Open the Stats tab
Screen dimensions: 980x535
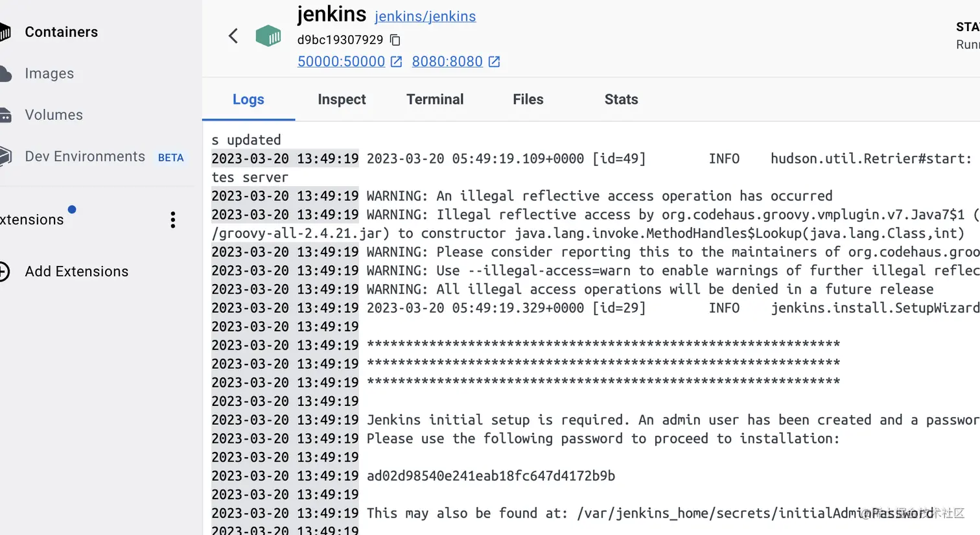tap(621, 99)
